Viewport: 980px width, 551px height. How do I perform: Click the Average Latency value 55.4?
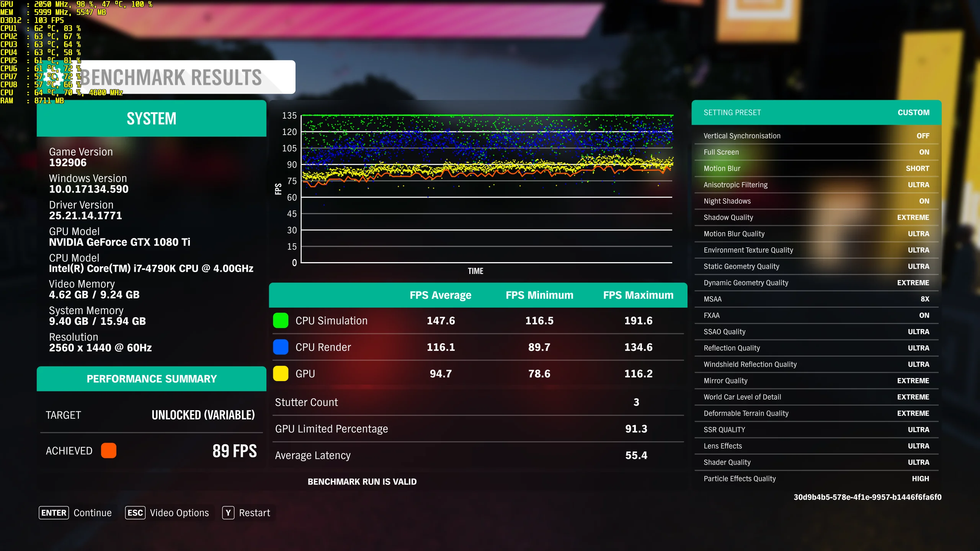point(636,455)
